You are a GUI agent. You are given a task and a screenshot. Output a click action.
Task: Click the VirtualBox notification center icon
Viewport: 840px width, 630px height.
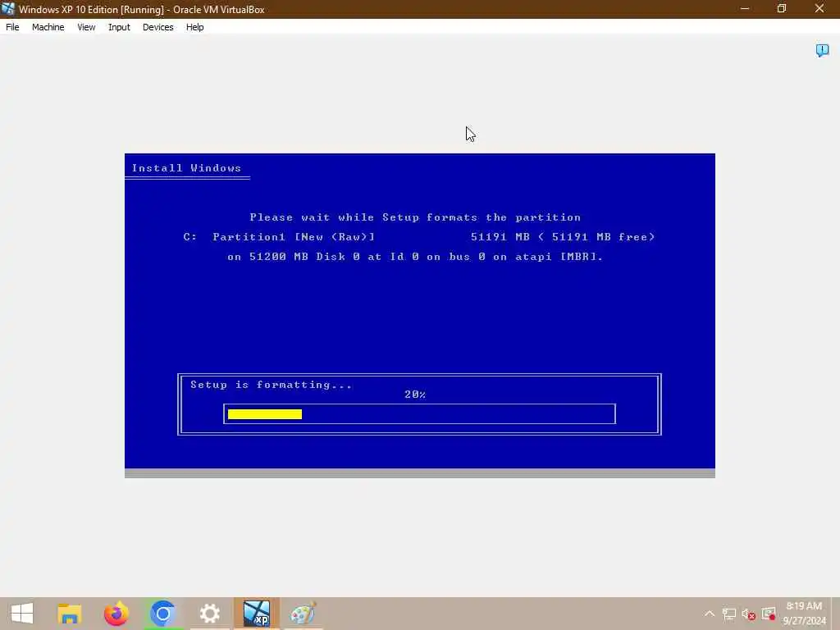(x=822, y=50)
